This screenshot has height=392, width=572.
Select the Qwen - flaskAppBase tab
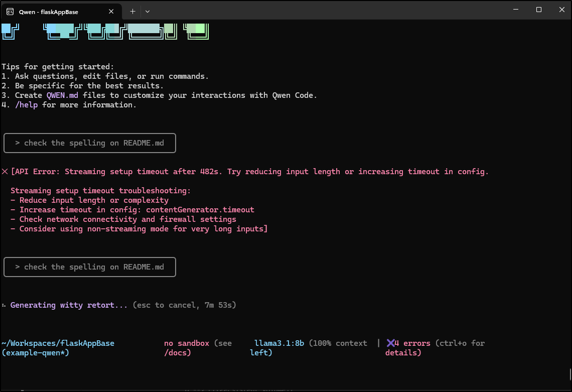(x=62, y=12)
